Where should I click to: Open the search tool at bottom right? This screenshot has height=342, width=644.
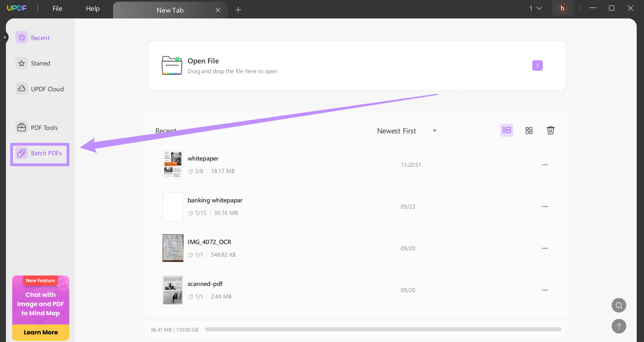pyautogui.click(x=619, y=305)
